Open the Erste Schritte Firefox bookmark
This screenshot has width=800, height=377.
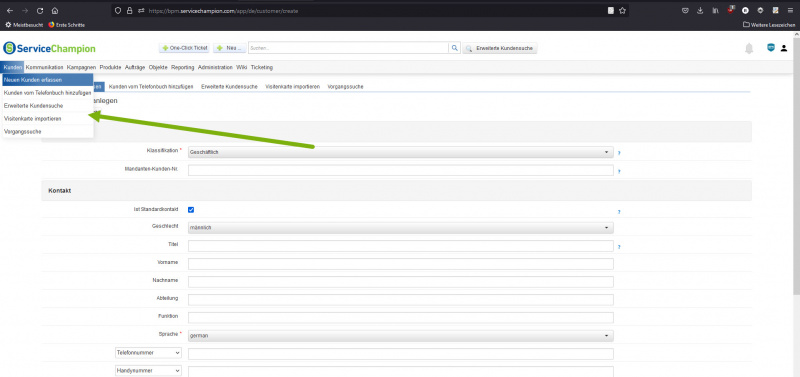[67, 24]
